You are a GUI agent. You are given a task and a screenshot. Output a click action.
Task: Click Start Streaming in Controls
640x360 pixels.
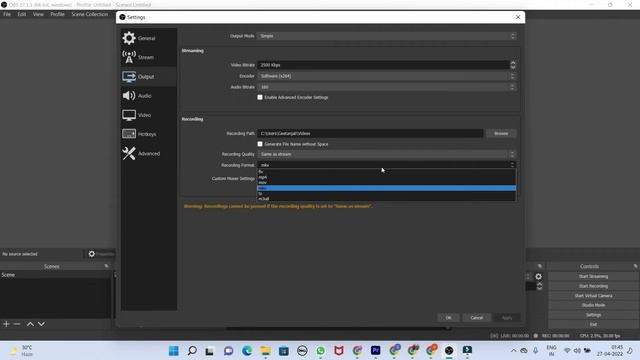pos(593,276)
